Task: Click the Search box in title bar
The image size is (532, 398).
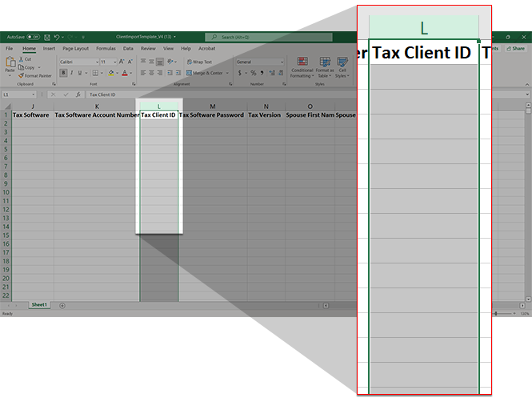Action: 268,37
